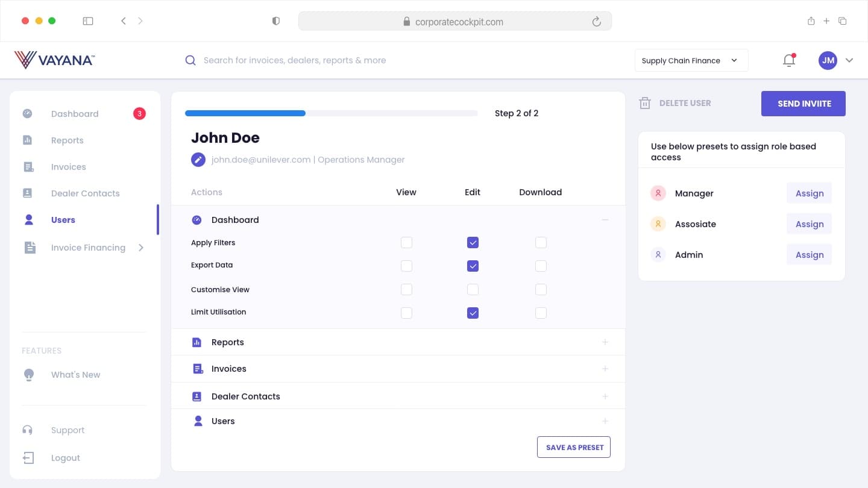Check View for Limit Utilisation
868x488 pixels.
point(407,313)
